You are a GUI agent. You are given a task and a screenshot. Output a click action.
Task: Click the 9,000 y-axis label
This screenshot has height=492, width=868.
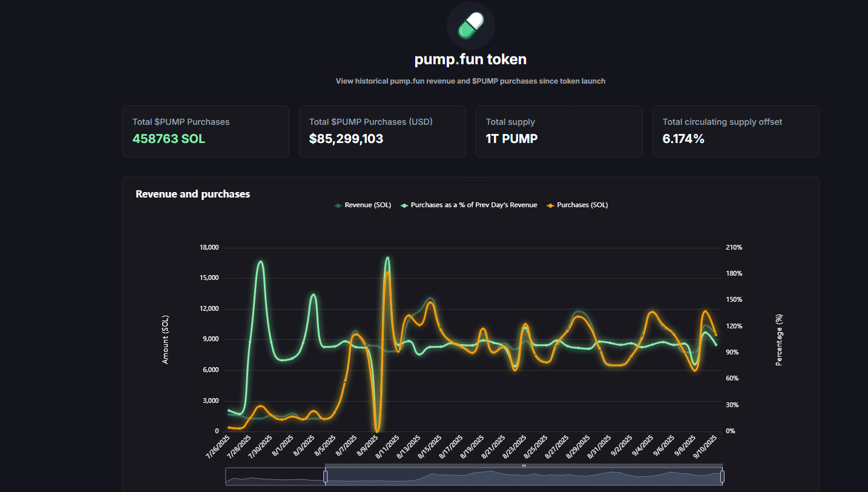coord(210,339)
